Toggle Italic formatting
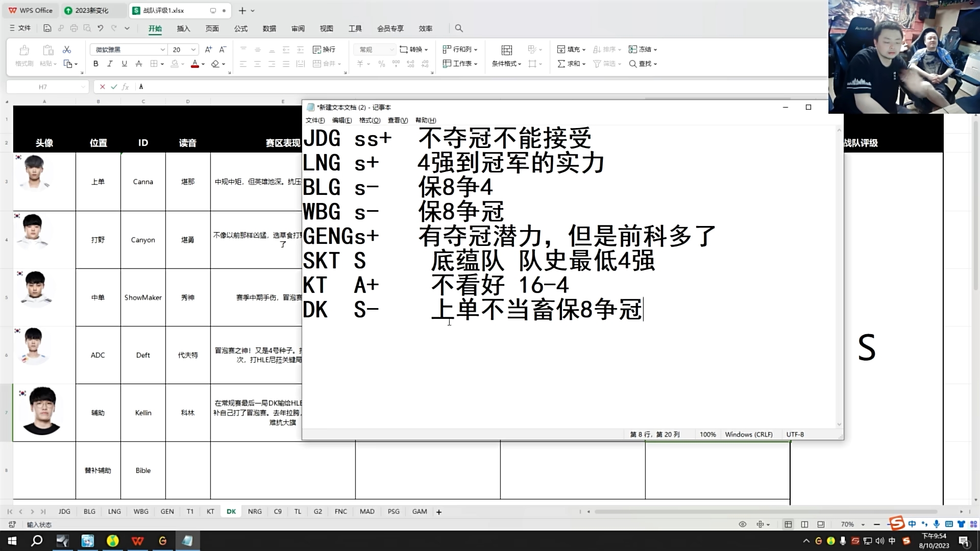Screen dimensions: 980x551 [110, 64]
